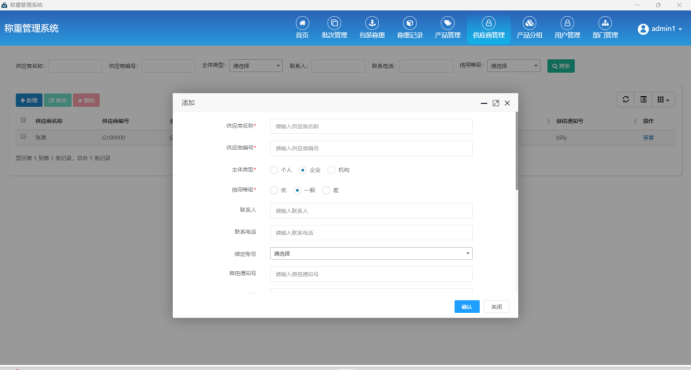Viewport: 692px width, 371px height.
Task: Sort by 供应商名称 column header
Action: click(49, 121)
